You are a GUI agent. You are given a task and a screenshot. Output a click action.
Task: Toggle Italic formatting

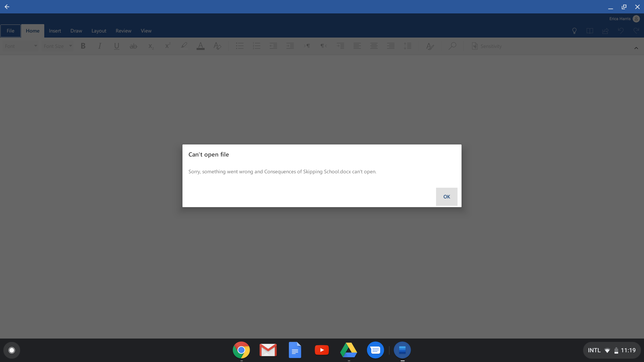100,46
